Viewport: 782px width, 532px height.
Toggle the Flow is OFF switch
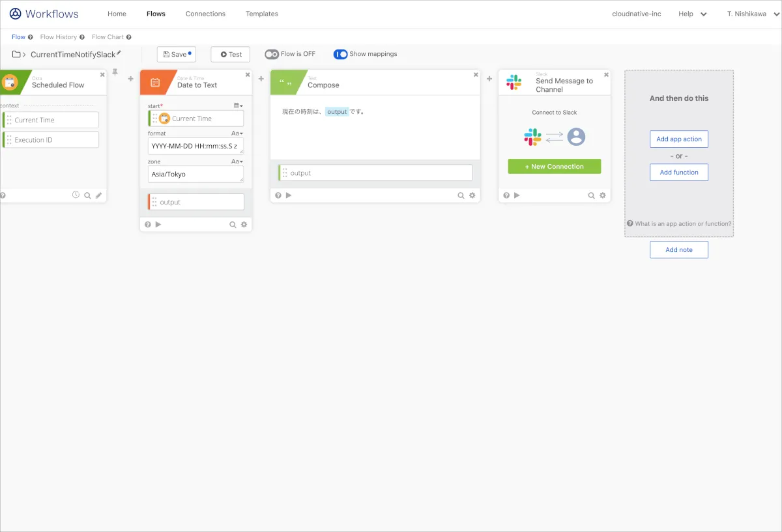tap(272, 55)
